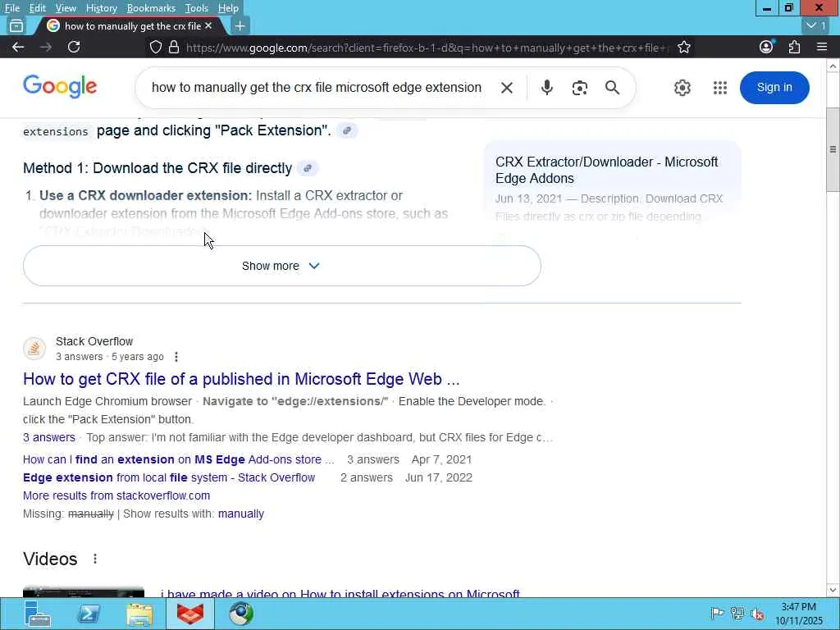Screen dimensions: 840x630
Task: Close the 'how to manually get the crx file' tab
Action: [x=208, y=25]
